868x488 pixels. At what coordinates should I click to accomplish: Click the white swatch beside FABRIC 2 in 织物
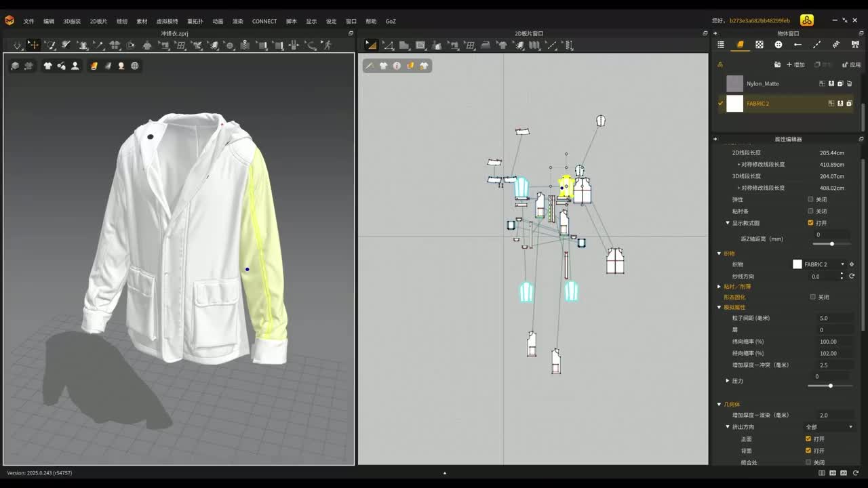coord(797,264)
